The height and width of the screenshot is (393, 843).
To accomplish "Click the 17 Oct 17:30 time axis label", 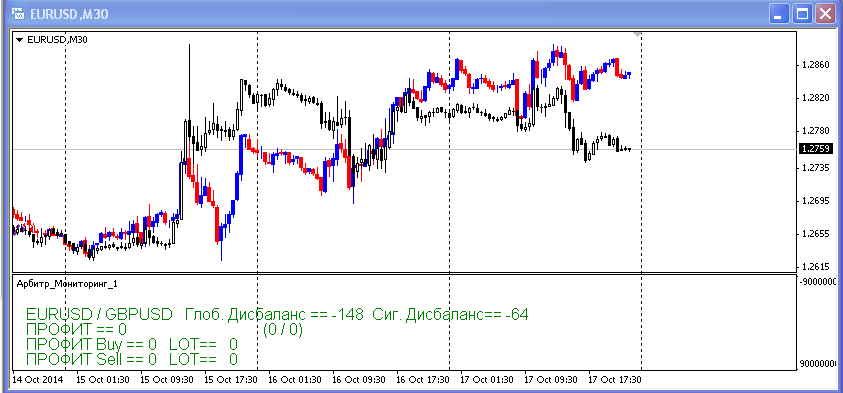I will point(615,380).
